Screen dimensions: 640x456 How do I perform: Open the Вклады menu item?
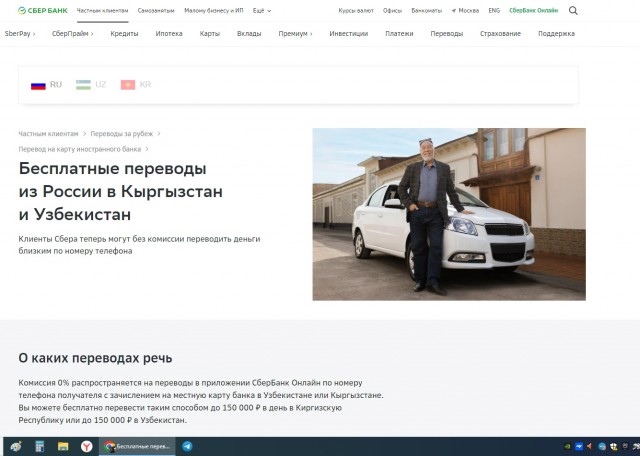[249, 34]
